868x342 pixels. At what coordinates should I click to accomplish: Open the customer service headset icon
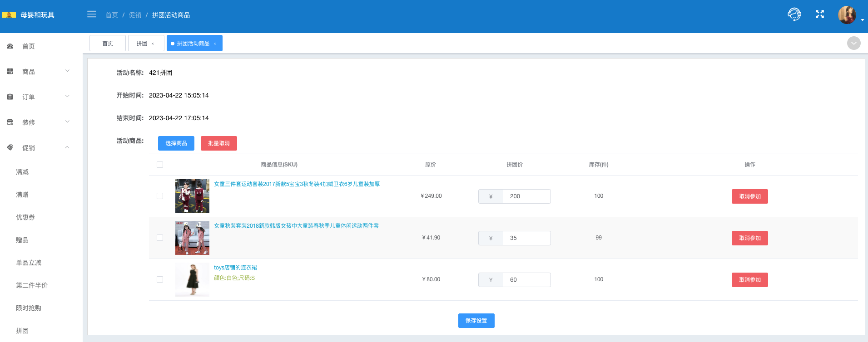pyautogui.click(x=794, y=14)
